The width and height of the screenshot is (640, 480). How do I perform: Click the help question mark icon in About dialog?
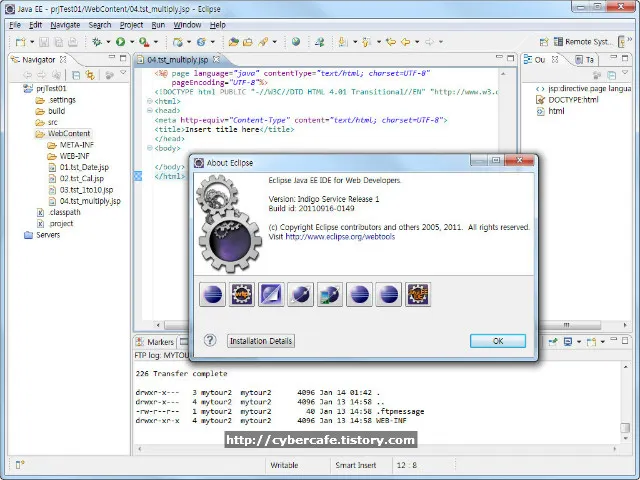click(210, 340)
